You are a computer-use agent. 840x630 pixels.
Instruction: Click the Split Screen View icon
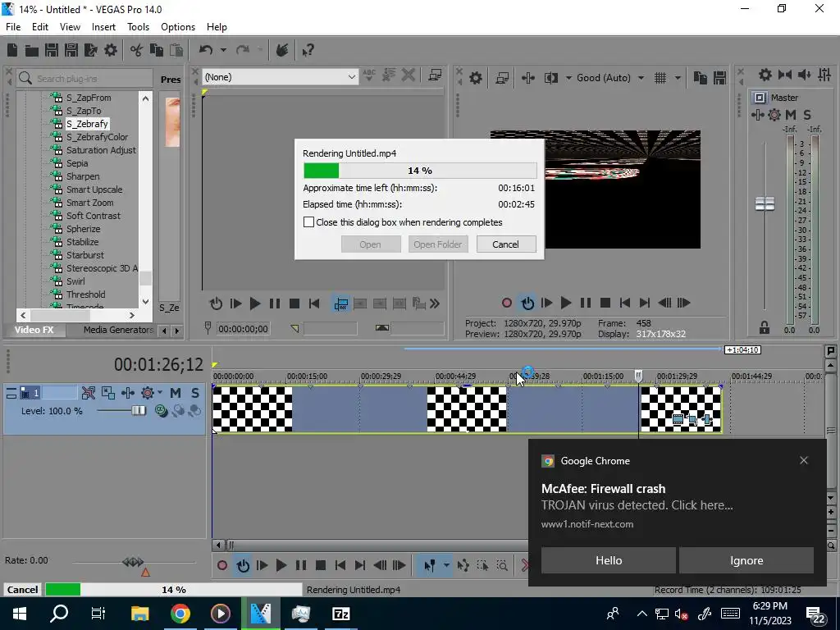pyautogui.click(x=550, y=78)
